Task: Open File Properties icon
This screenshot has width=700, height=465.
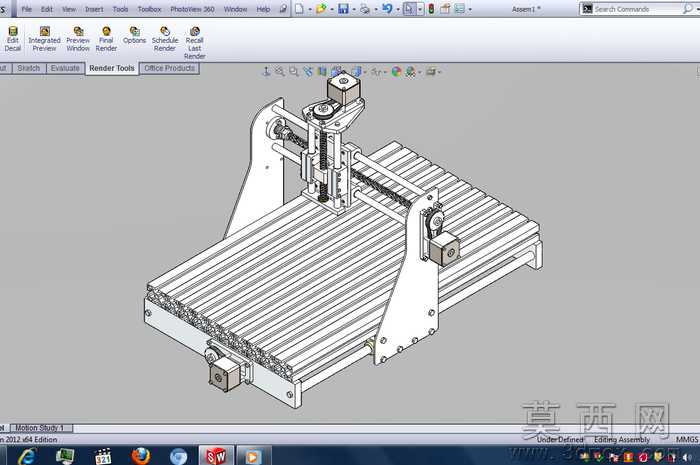Action: point(445,8)
